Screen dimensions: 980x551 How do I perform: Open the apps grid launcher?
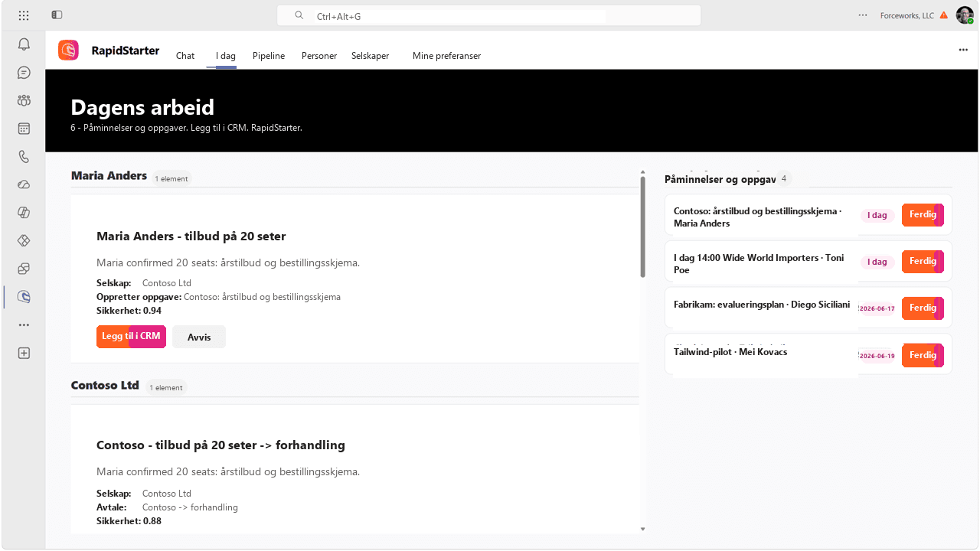click(x=24, y=15)
